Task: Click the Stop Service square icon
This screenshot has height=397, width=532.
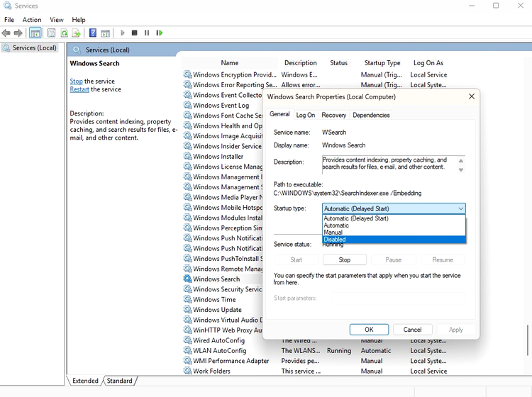Action: (x=134, y=33)
